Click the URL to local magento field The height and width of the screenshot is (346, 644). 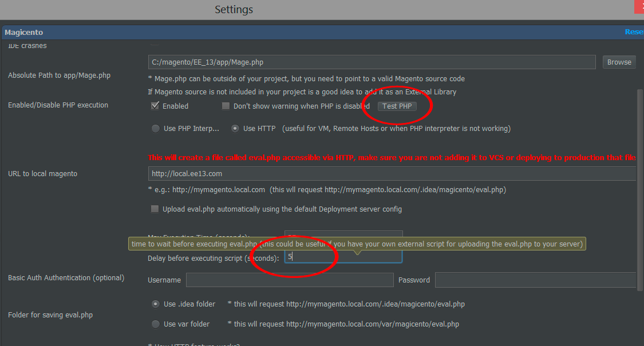click(x=392, y=174)
